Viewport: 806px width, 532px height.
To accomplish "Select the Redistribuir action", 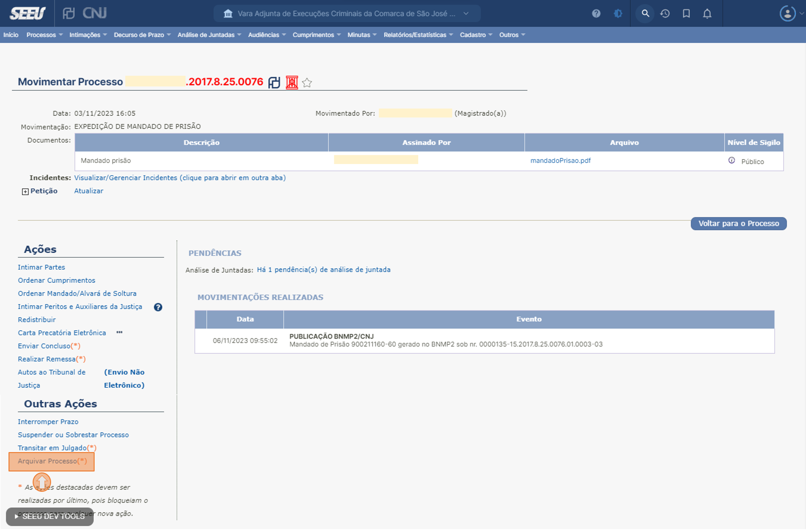I will pos(37,320).
